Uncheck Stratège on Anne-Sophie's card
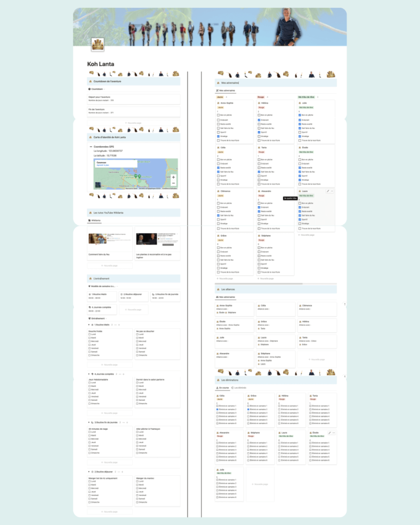The width and height of the screenshot is (420, 525). pyautogui.click(x=218, y=136)
